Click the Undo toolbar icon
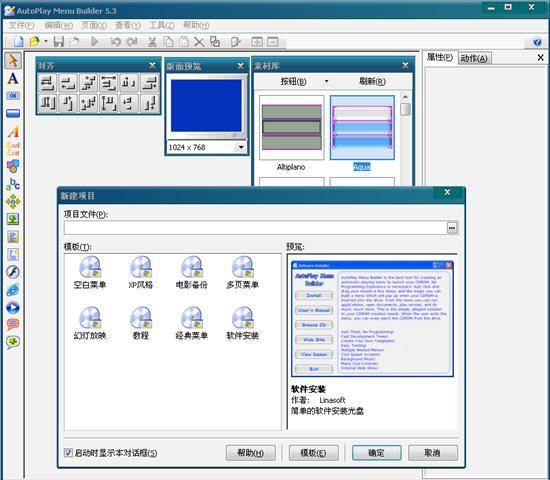Screen dimensions: 550x480 [115, 42]
